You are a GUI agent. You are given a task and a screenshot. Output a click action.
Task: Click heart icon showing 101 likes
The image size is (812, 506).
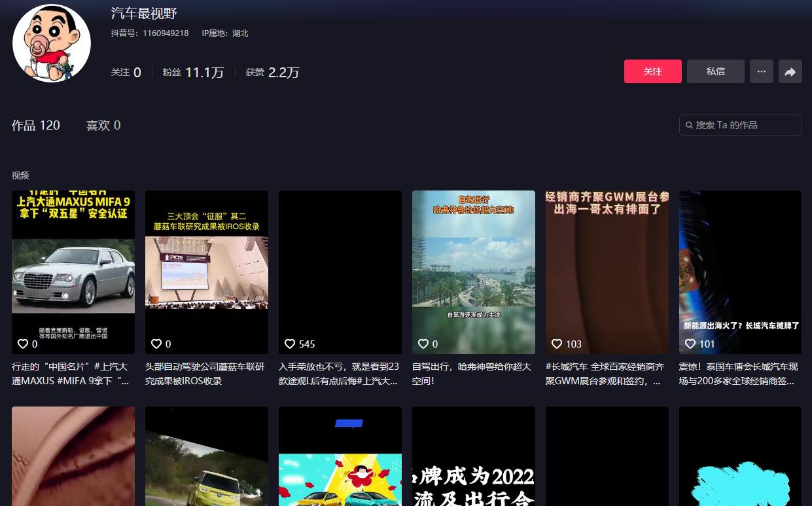coord(690,344)
